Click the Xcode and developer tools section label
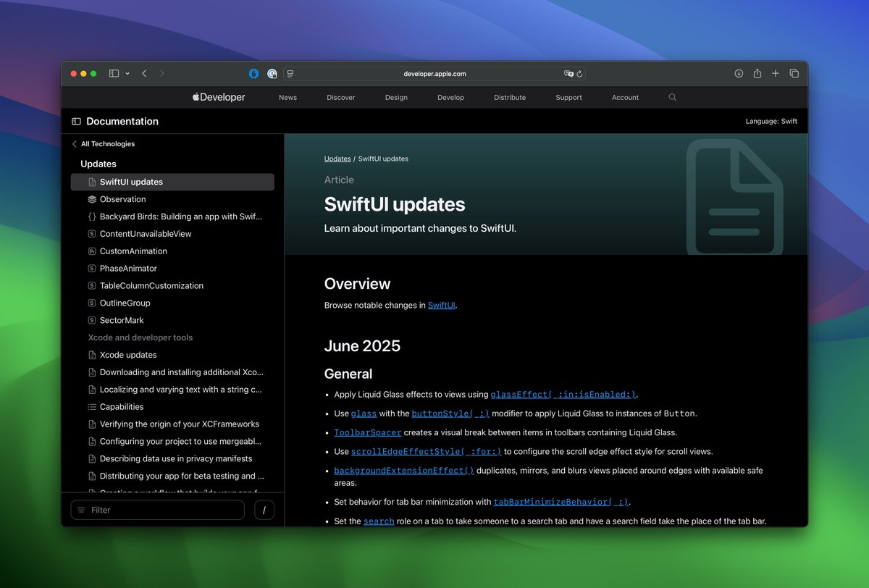This screenshot has height=588, width=869. 140,337
